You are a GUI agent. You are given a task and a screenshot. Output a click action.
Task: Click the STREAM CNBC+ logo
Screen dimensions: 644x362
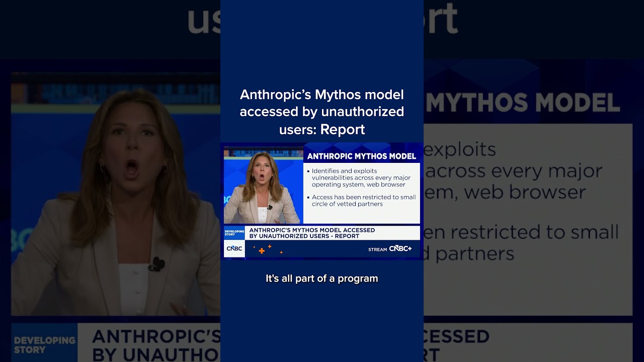390,248
